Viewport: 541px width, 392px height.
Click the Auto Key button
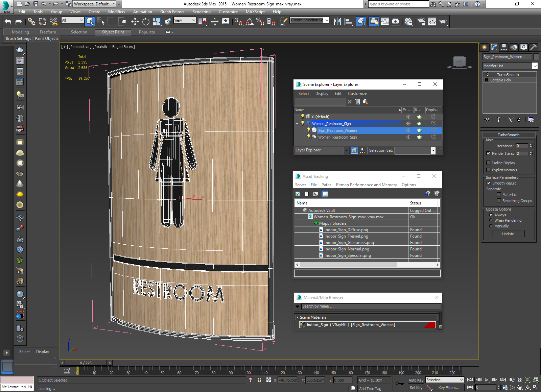click(416, 380)
